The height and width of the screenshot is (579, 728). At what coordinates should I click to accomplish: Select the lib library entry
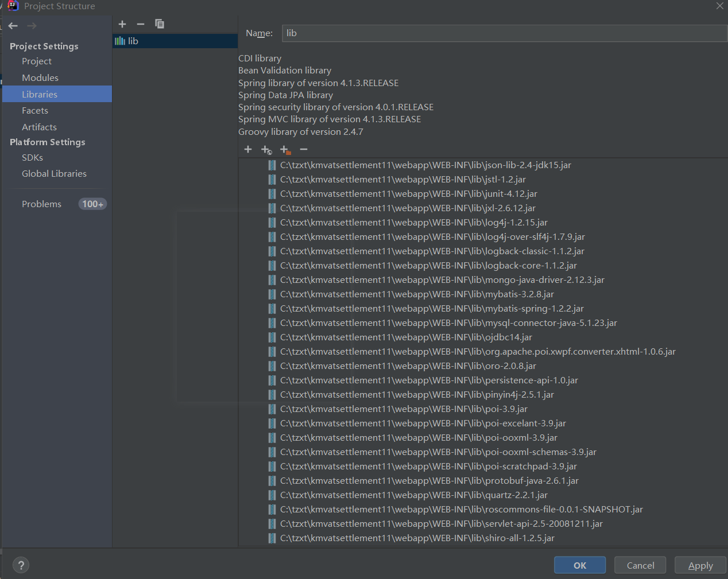pyautogui.click(x=175, y=41)
